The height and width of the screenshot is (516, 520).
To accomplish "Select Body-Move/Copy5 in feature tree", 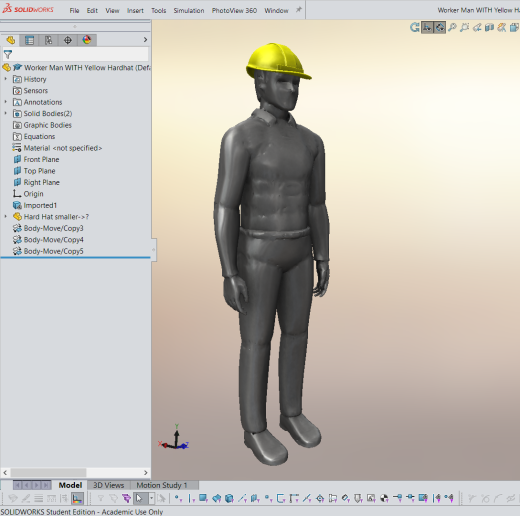I will [x=53, y=251].
